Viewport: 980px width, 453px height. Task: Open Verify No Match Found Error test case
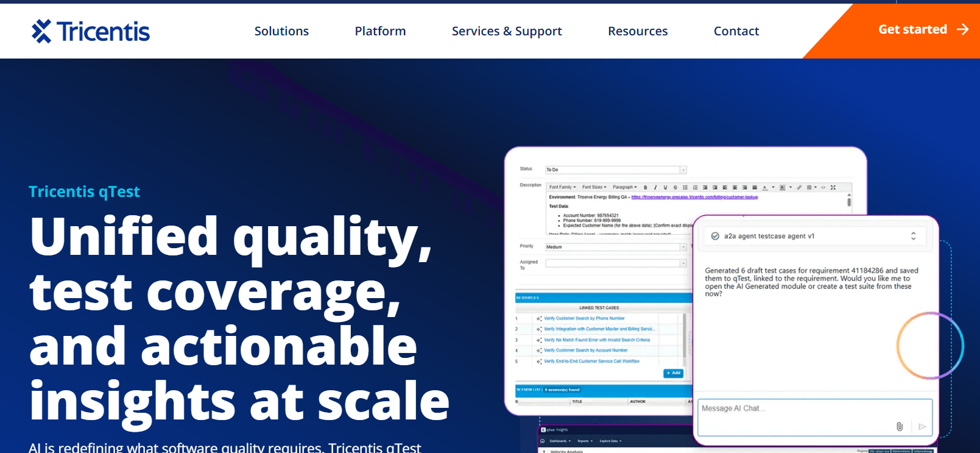597,340
